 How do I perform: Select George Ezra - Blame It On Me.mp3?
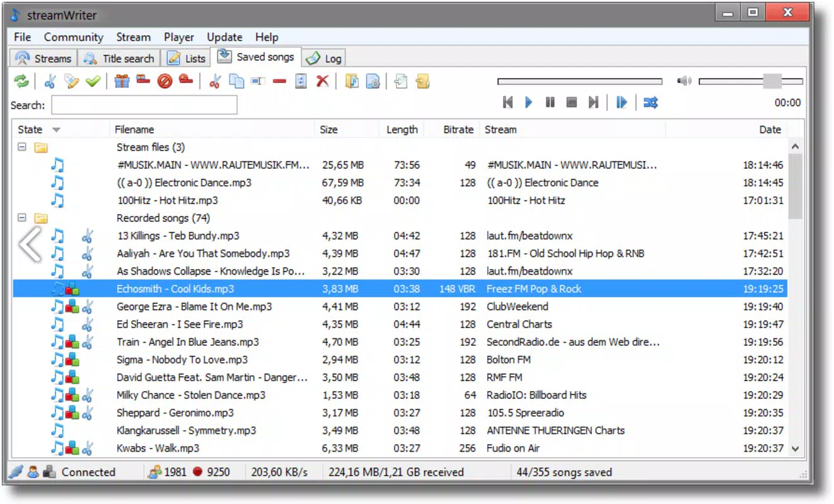pos(194,307)
